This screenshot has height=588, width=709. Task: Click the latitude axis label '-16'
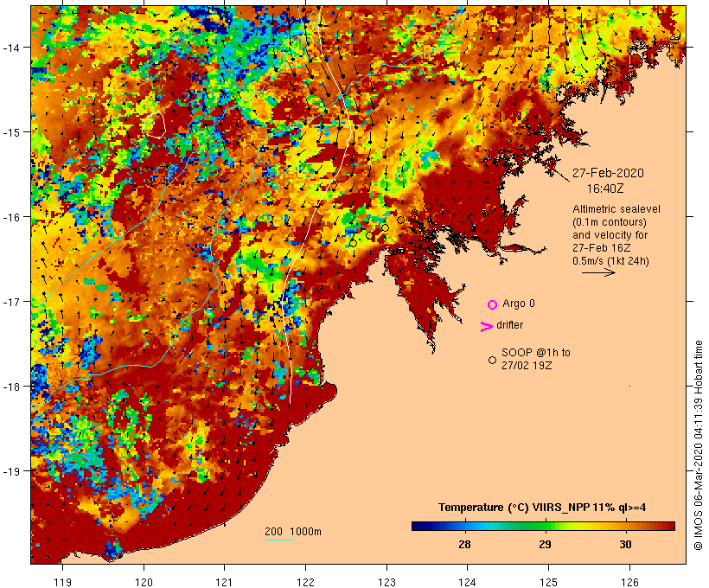click(x=10, y=217)
